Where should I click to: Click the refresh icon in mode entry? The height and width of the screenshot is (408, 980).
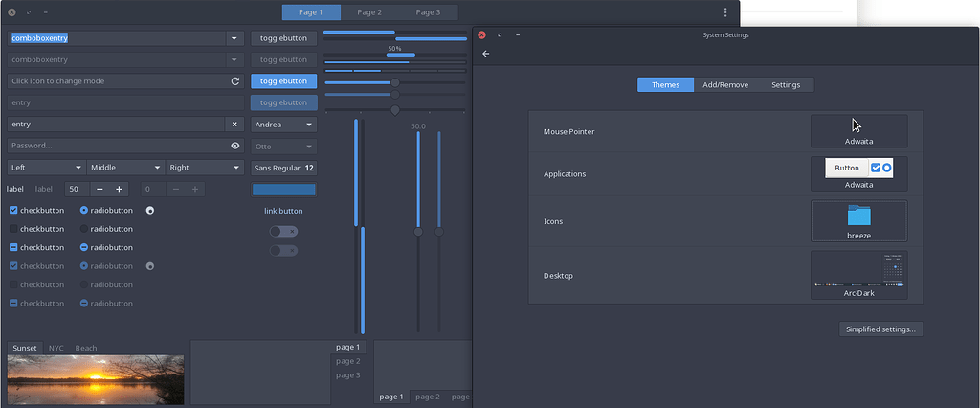[x=235, y=81]
